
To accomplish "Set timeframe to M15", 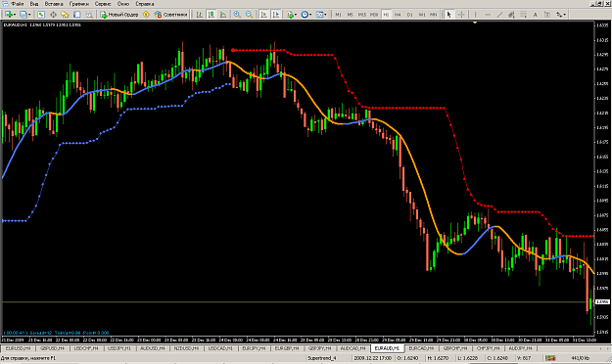I will [x=361, y=15].
